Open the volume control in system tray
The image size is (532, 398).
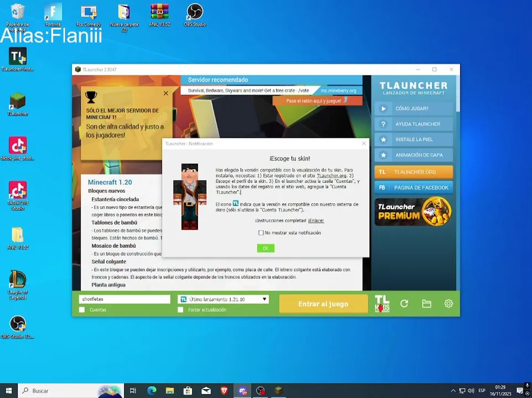click(x=471, y=391)
